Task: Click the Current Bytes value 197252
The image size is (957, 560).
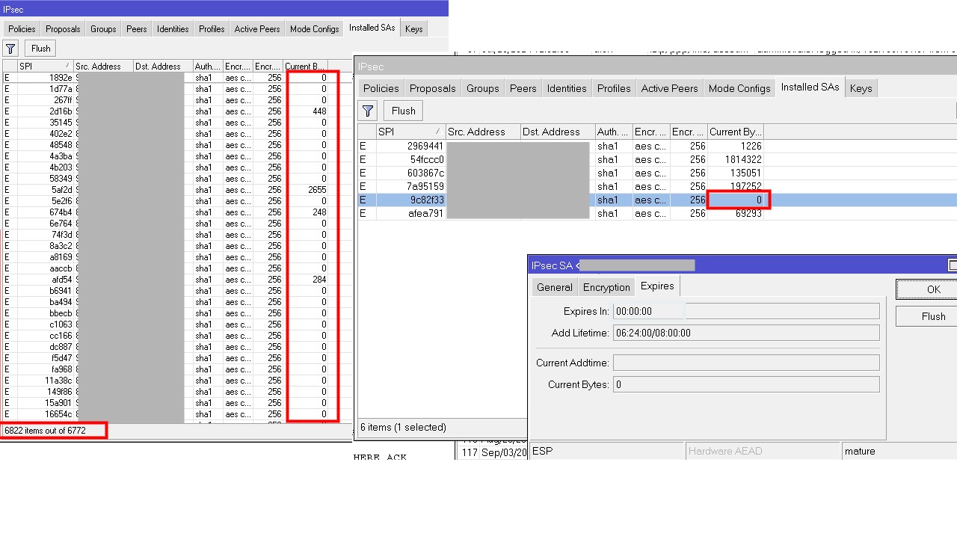Action: point(745,186)
